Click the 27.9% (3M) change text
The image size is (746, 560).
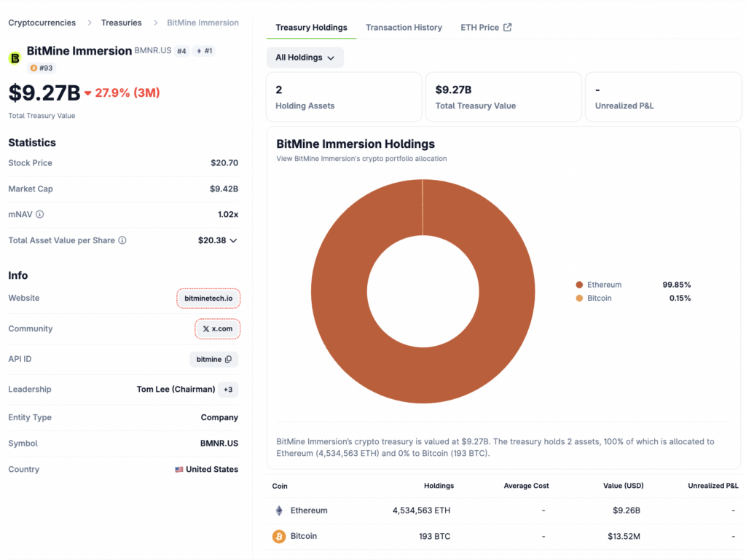pyautogui.click(x=127, y=92)
